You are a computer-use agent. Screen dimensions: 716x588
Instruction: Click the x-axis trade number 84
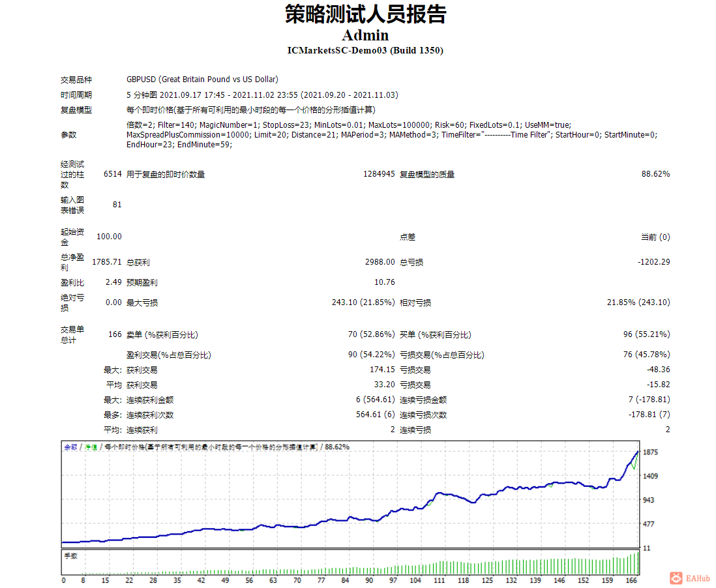coord(345,580)
